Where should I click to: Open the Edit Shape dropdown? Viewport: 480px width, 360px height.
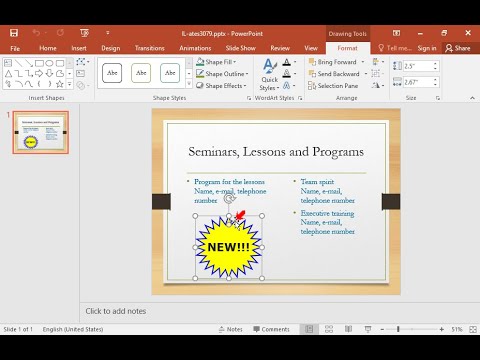point(83,62)
